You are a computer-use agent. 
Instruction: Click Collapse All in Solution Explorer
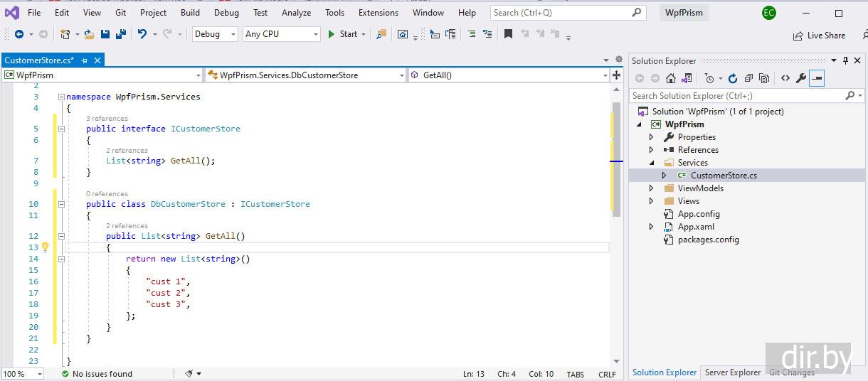[748, 78]
